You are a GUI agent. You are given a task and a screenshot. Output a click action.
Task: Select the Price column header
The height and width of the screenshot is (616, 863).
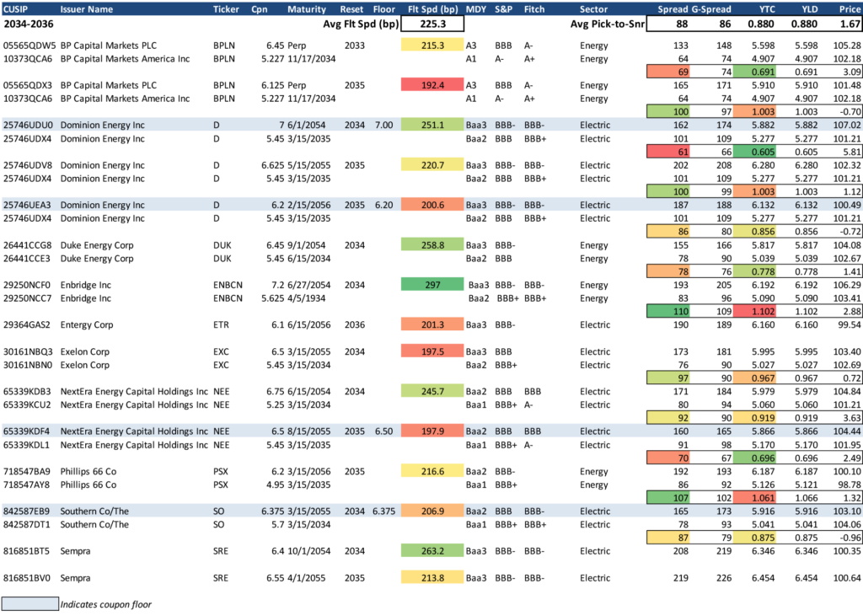[850, 9]
